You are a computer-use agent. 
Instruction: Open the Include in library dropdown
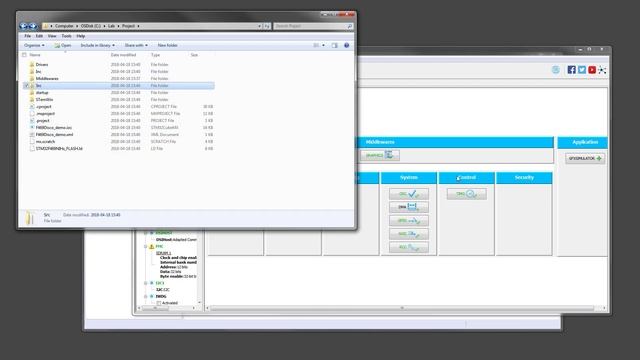(x=98, y=45)
